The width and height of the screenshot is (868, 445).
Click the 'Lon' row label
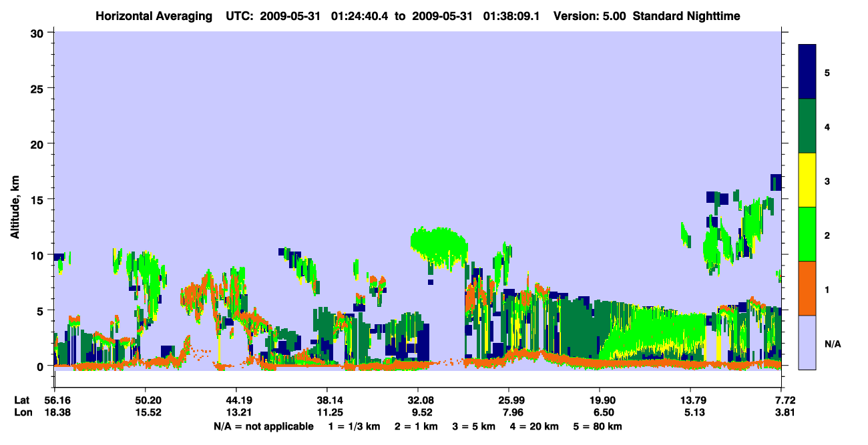point(22,412)
